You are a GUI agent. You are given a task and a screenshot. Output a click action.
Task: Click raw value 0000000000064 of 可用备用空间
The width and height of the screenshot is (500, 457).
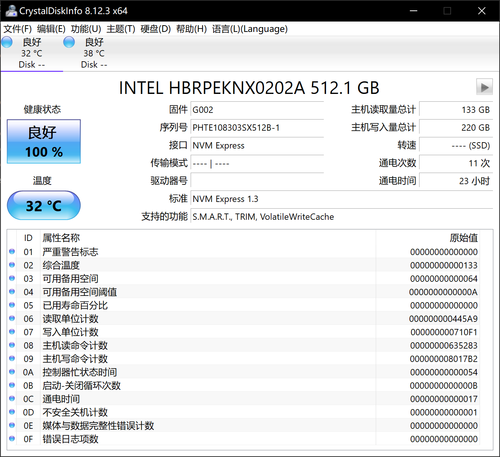tap(444, 279)
